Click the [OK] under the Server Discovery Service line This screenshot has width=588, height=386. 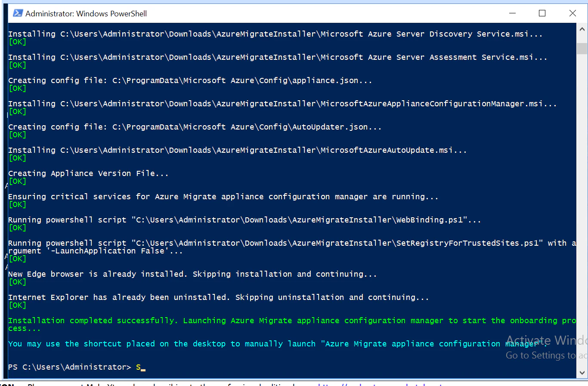point(18,42)
